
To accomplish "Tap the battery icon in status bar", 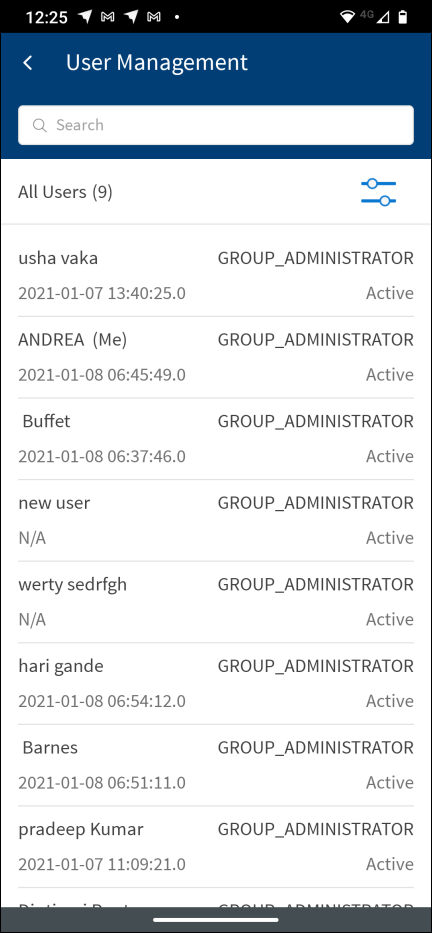I will [x=403, y=17].
